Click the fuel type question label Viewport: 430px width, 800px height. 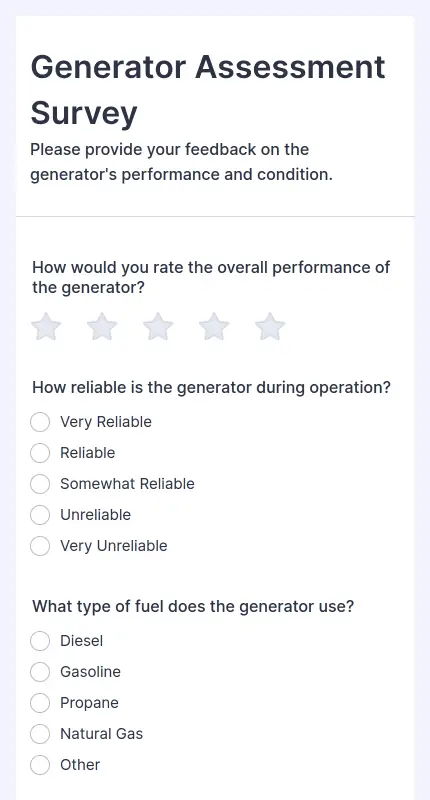point(193,607)
